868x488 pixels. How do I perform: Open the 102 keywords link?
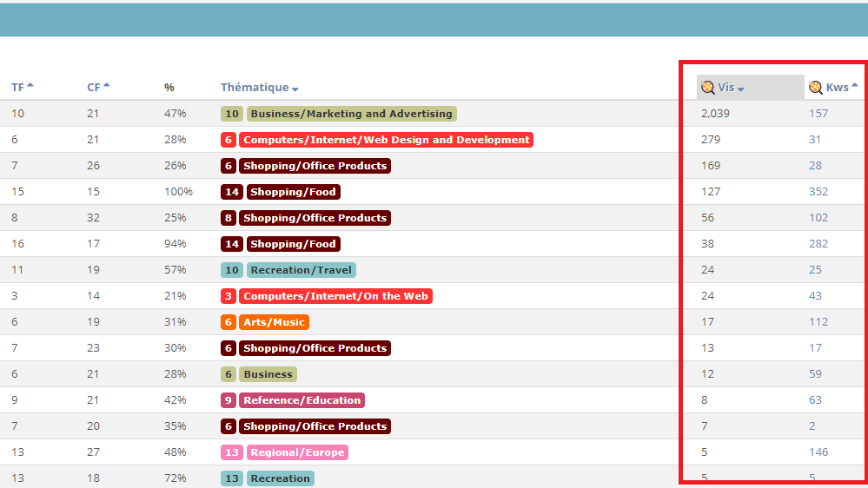tap(818, 217)
